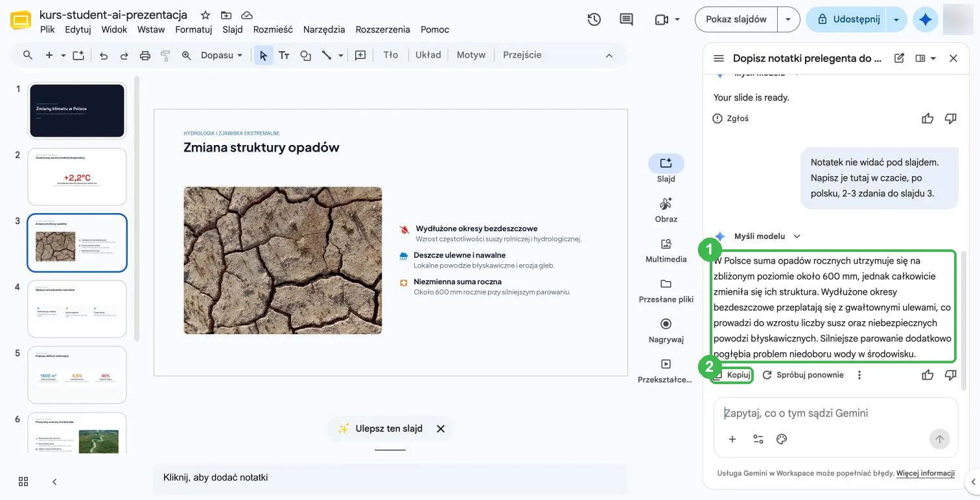
Task: Open the Obraz image generator
Action: tap(666, 210)
